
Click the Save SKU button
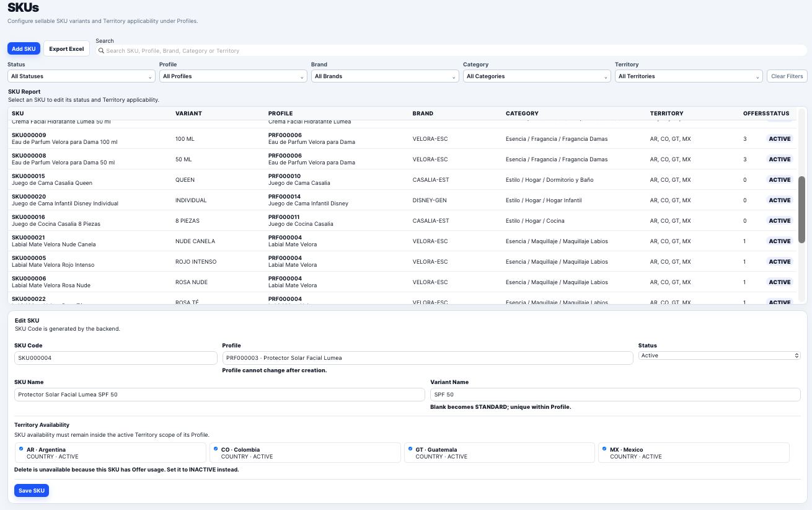[x=32, y=490]
